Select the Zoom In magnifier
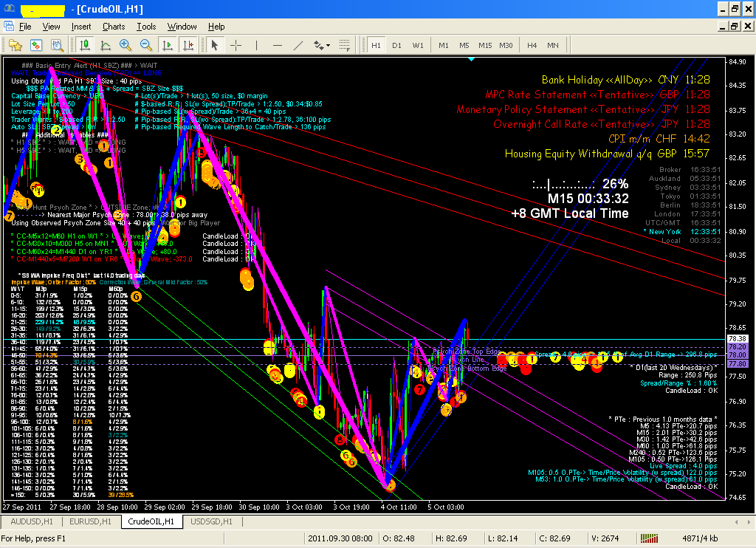 (123, 45)
